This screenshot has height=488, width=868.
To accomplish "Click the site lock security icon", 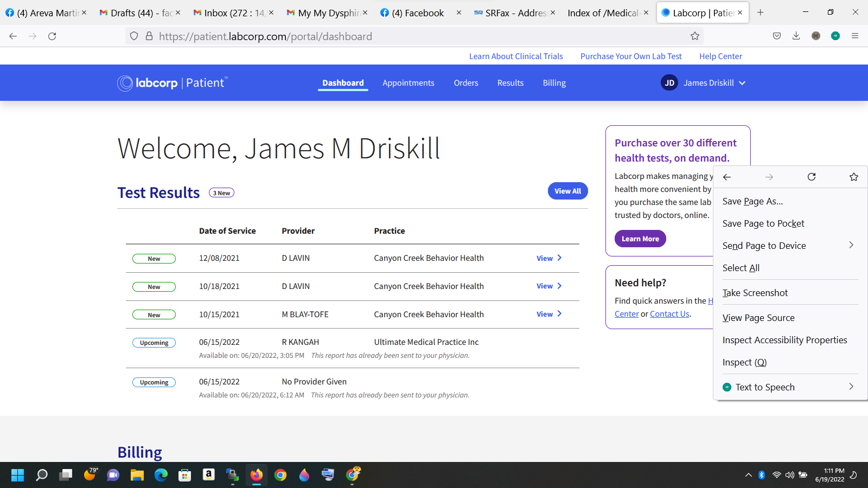I will pyautogui.click(x=149, y=36).
